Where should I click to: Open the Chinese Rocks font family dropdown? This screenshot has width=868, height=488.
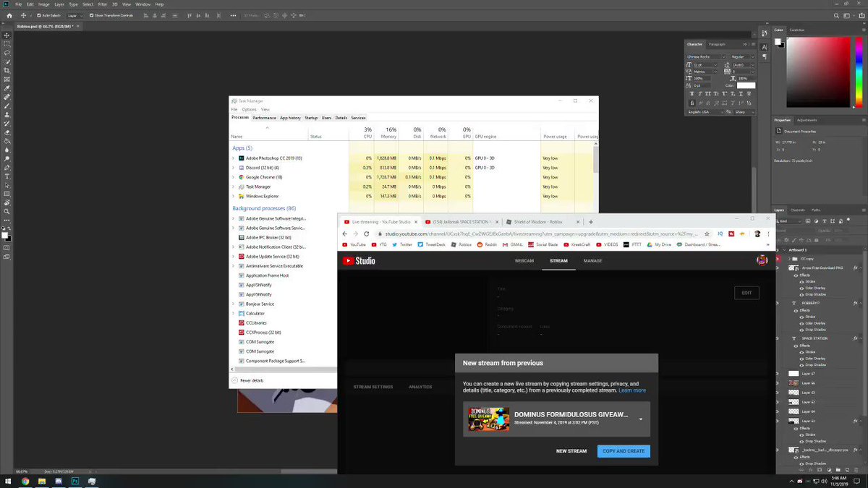click(706, 56)
